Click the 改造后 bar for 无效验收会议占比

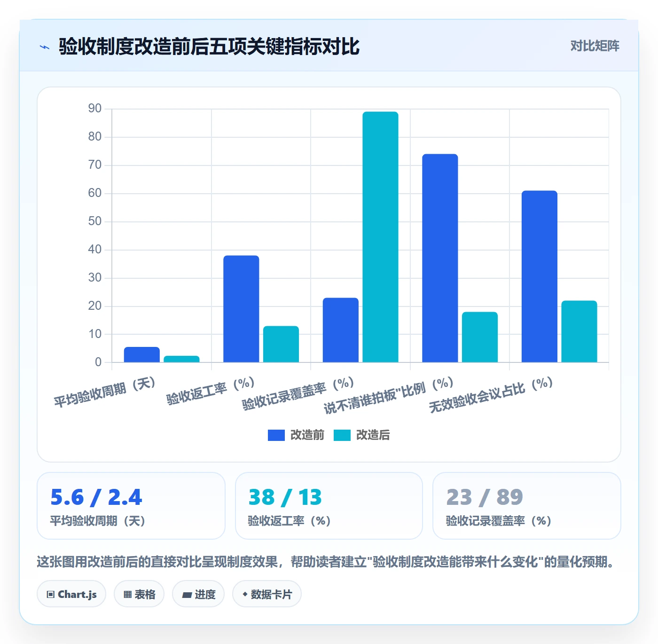click(579, 331)
